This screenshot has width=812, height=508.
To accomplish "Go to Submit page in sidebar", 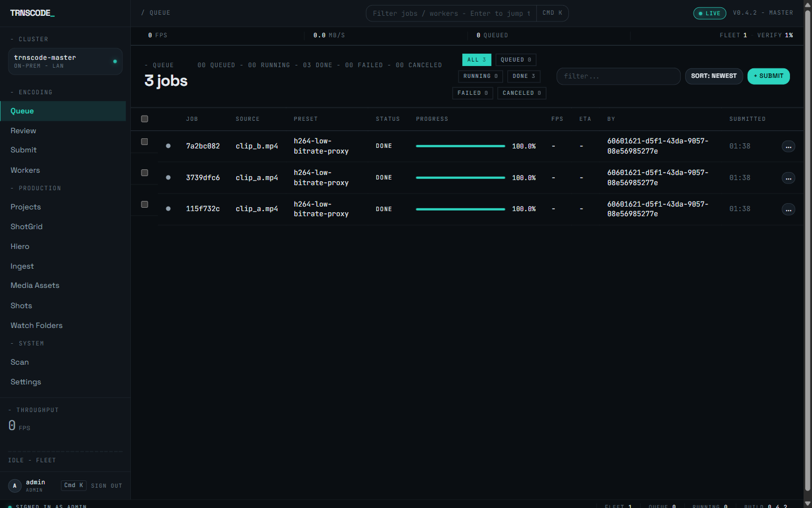I will [x=63, y=150].
